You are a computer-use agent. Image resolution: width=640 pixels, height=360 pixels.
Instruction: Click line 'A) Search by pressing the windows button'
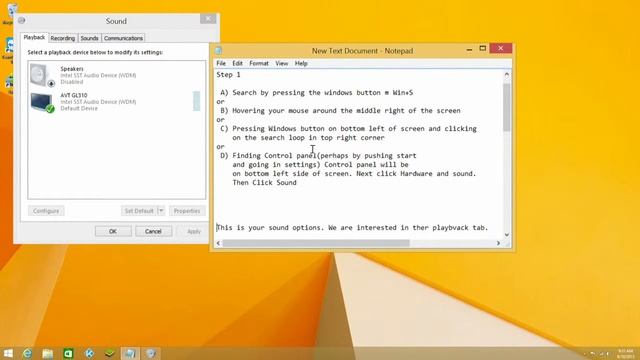316,93
